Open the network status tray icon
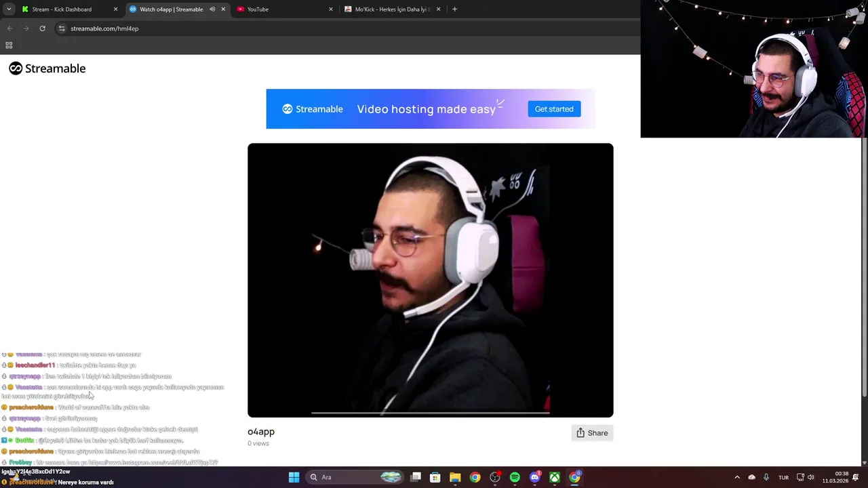Screen dimensions: 868x488 pyautogui.click(x=800, y=477)
